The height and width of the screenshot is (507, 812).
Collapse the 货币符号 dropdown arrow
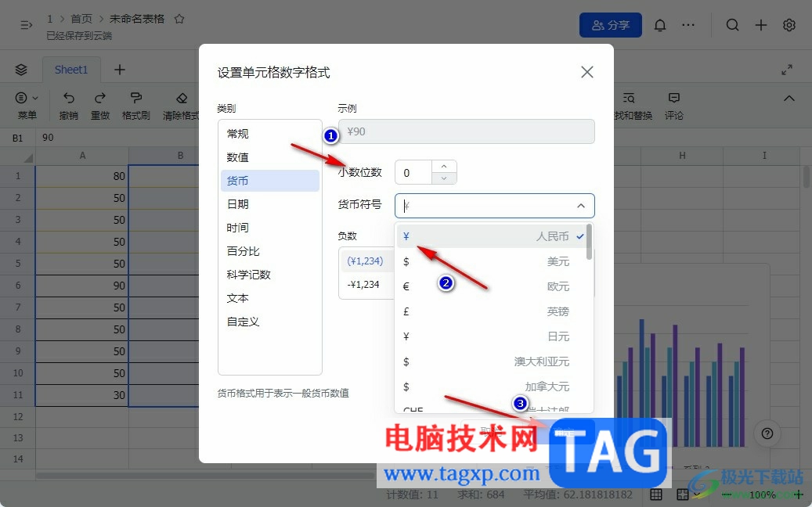581,206
